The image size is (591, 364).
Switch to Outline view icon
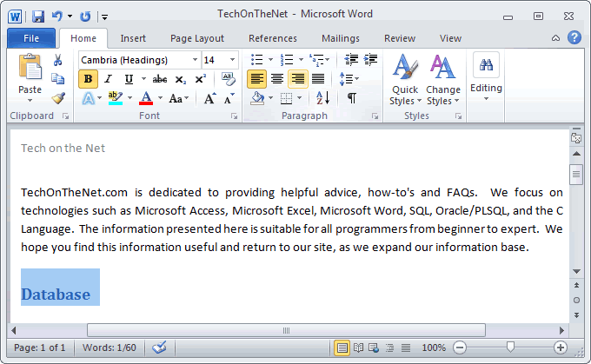coord(389,347)
